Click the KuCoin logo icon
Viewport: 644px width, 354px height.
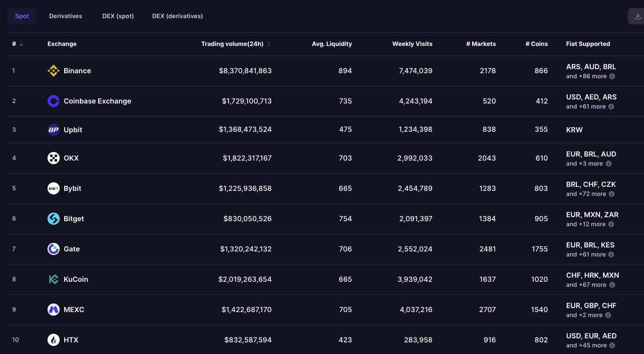(x=54, y=279)
